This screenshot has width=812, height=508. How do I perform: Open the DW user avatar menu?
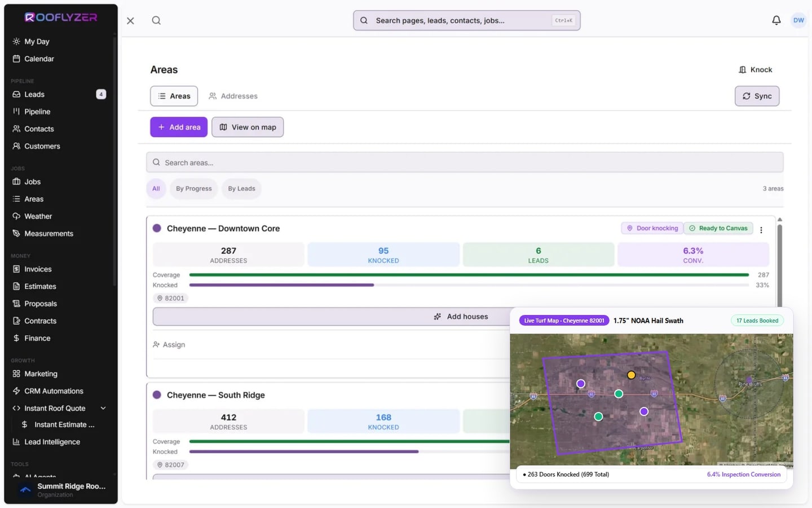798,20
